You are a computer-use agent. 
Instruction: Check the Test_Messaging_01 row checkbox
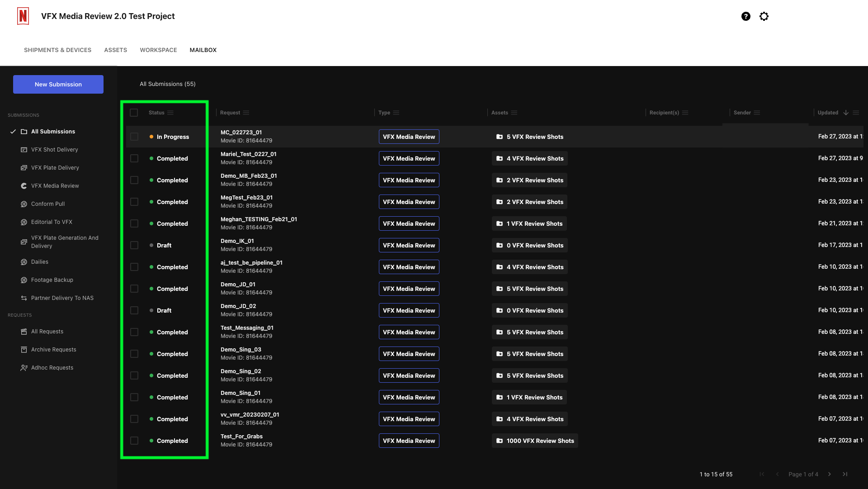[x=134, y=332]
